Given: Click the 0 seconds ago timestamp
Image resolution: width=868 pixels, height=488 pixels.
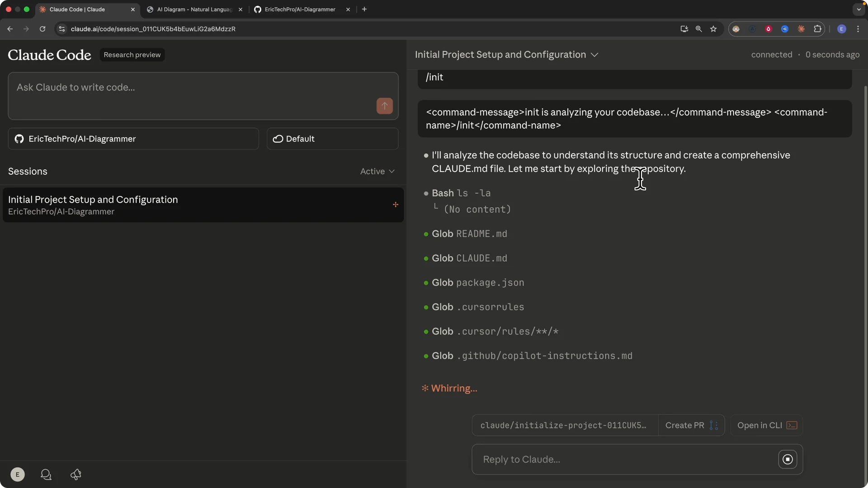Looking at the screenshot, I should 832,55.
